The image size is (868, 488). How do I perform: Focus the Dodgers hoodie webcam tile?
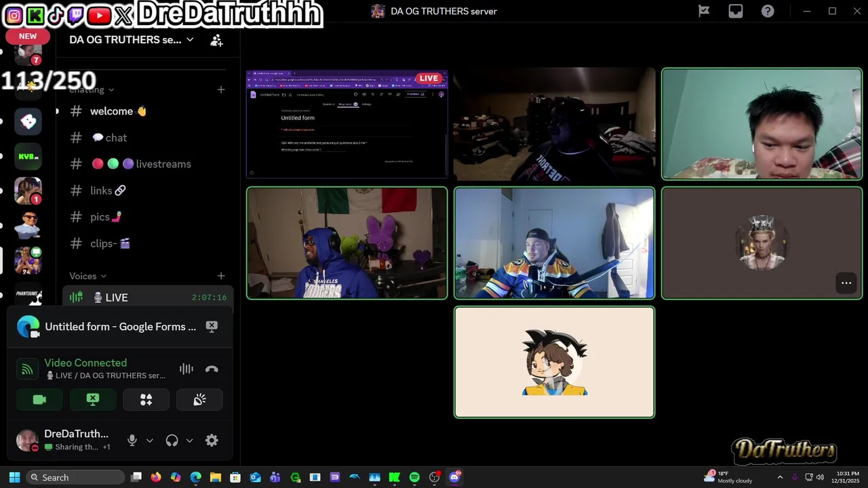[x=347, y=243]
